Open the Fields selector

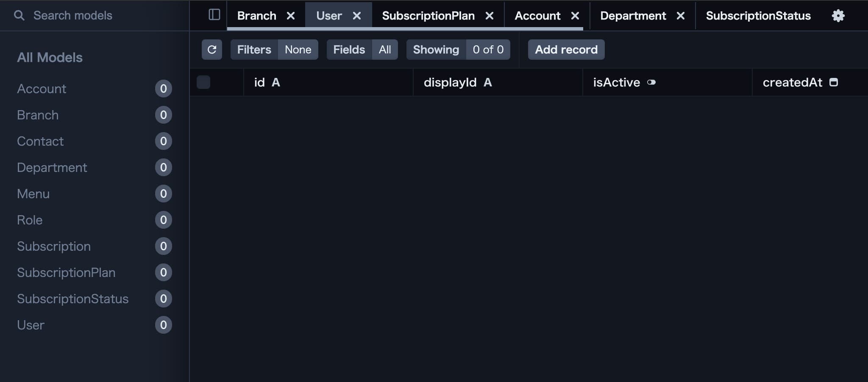362,50
